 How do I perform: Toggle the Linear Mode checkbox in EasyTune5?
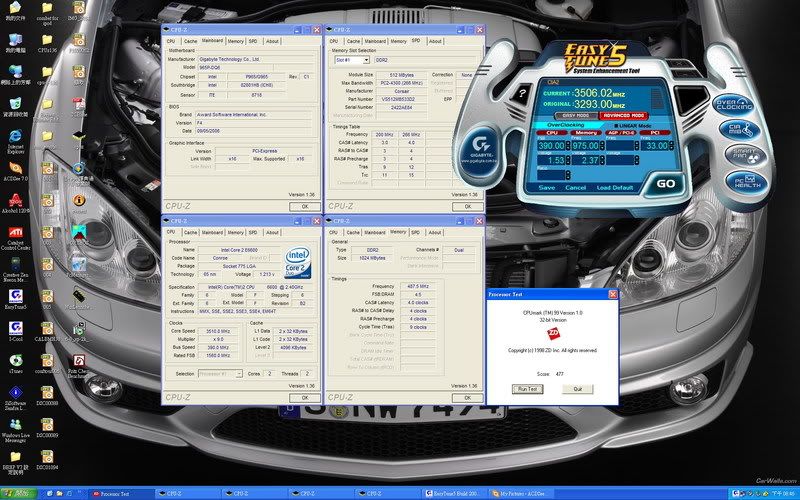(616, 125)
